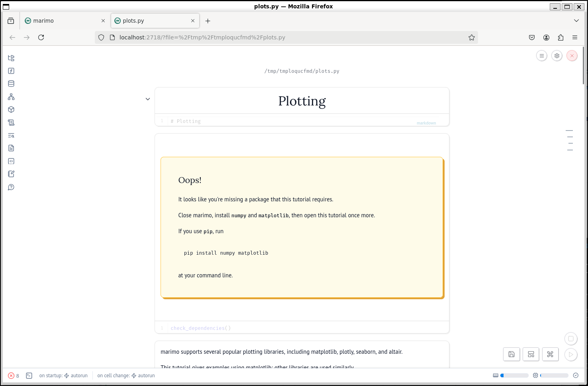Open the outline scroll icon

(11, 123)
